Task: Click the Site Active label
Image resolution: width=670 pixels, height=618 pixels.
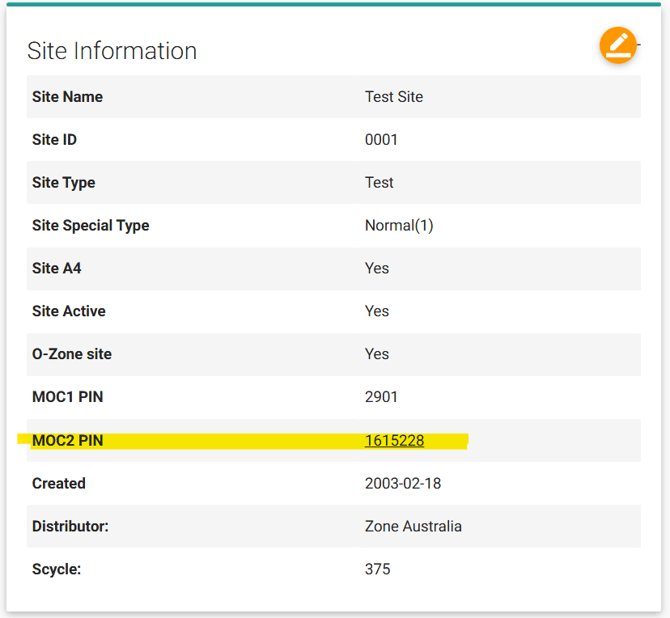Action: point(68,312)
